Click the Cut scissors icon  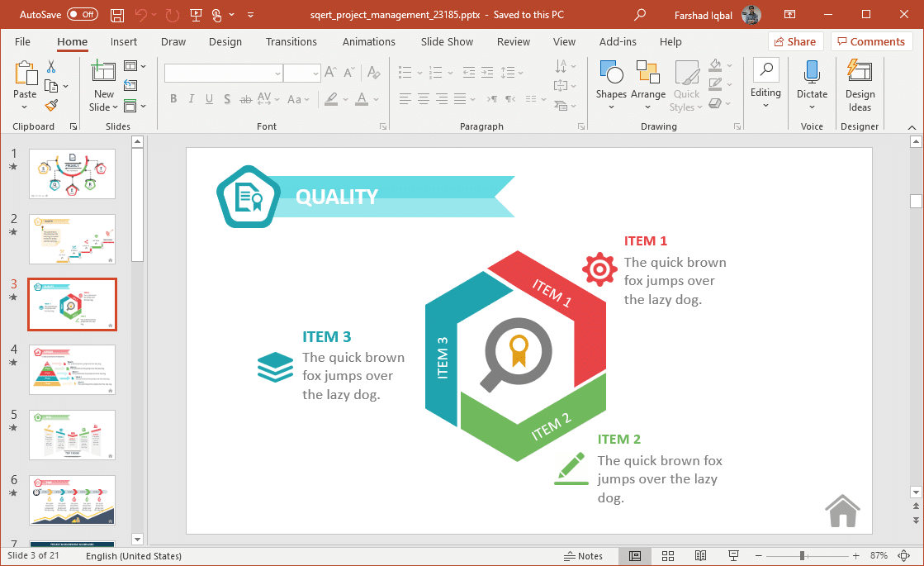pos(51,67)
